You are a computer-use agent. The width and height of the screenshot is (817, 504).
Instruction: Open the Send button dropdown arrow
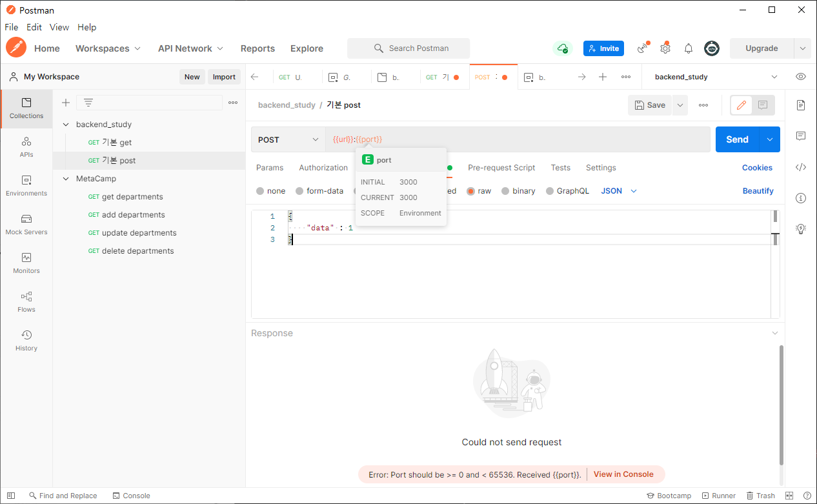(769, 139)
